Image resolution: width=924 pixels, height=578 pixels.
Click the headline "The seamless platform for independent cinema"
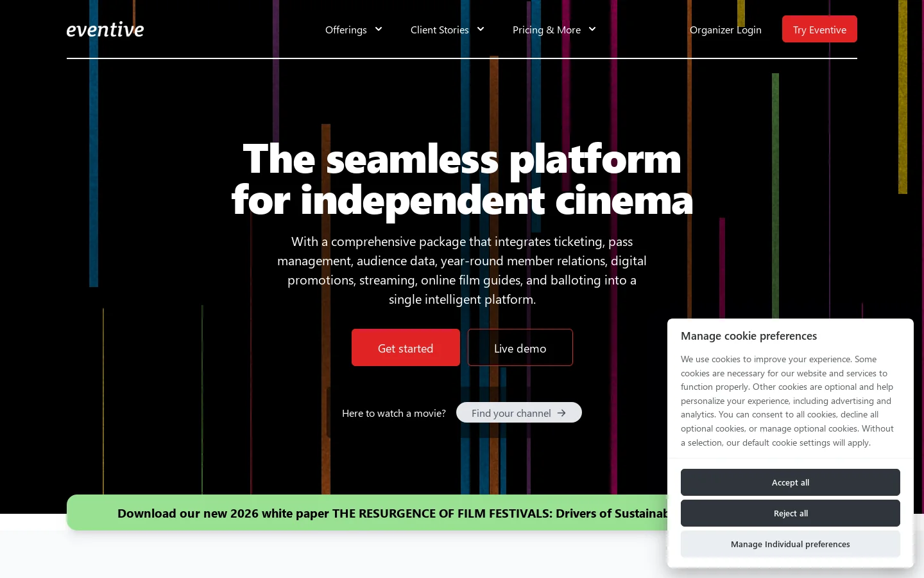[x=462, y=179]
